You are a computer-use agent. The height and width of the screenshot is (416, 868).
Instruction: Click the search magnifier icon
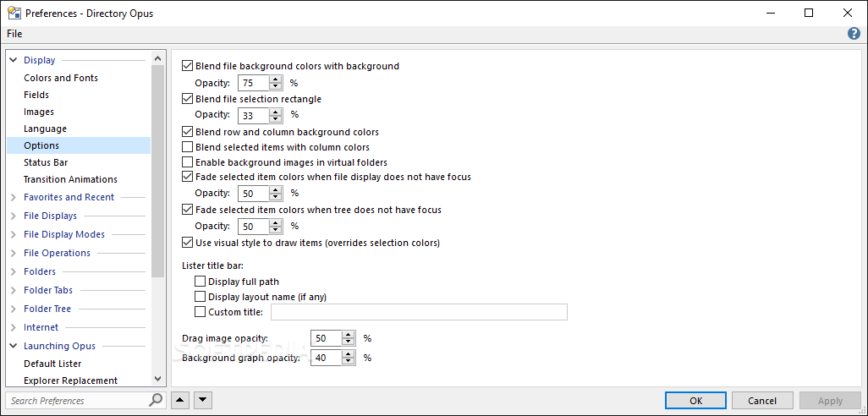tap(157, 400)
